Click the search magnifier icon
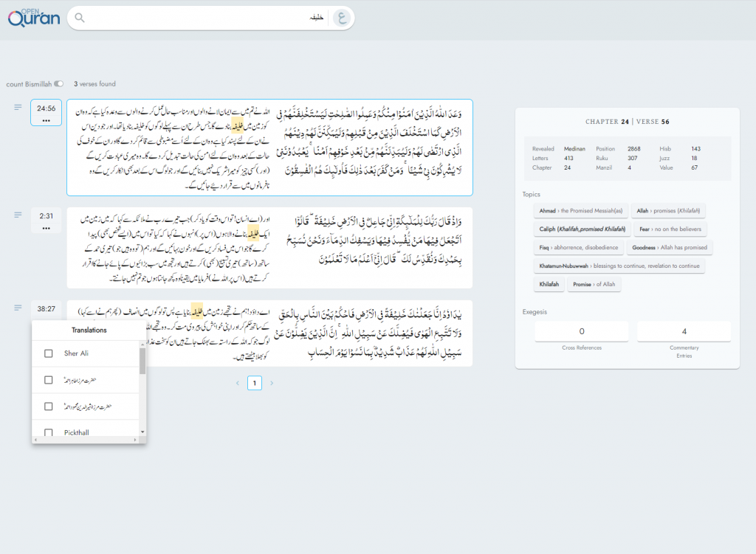 click(x=80, y=18)
